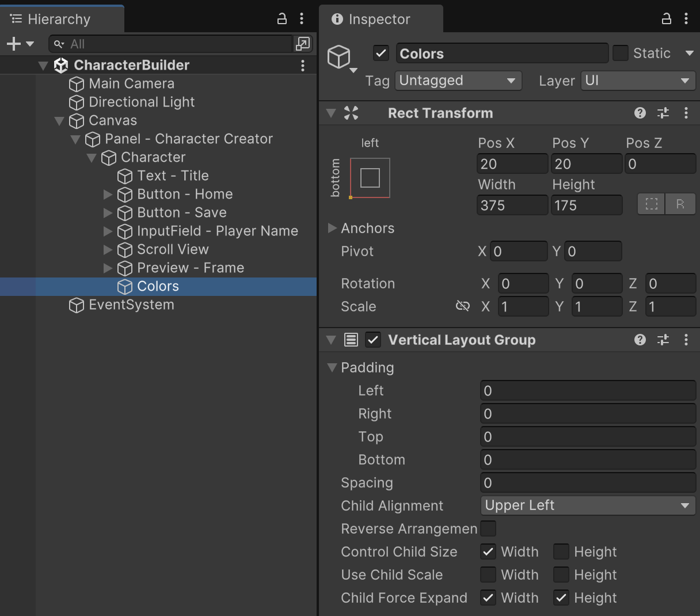Enable Control Child Size Height checkbox
This screenshot has width=700, height=616.
pos(561,552)
